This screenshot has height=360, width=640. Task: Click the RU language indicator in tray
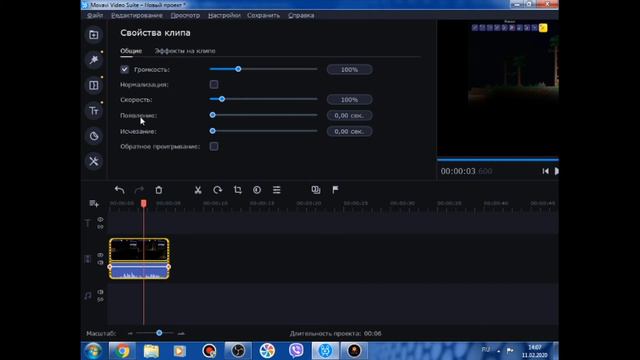coord(486,350)
